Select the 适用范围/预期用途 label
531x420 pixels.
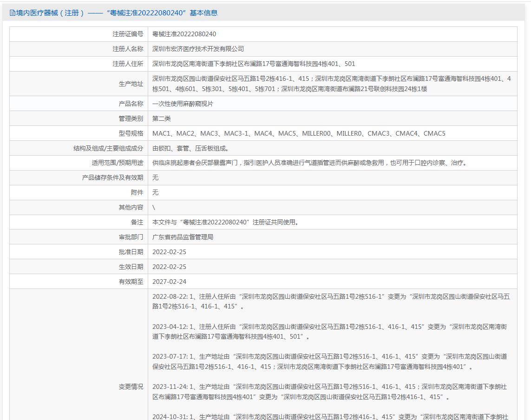118,163
